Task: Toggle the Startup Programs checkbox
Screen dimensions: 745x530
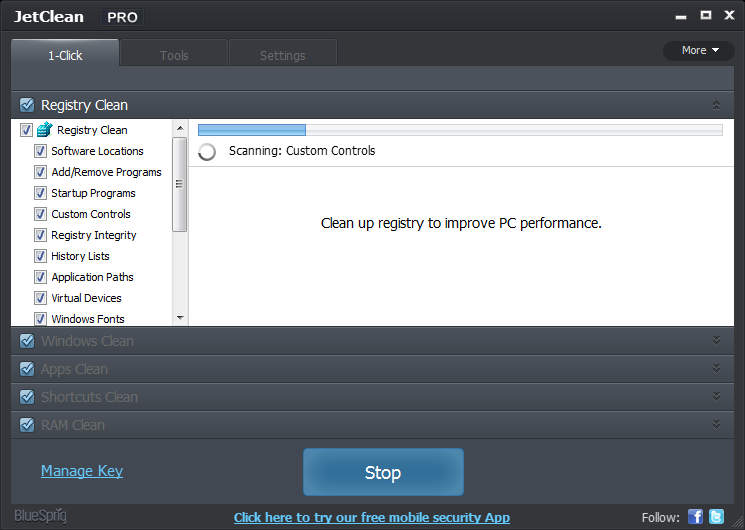Action: point(40,193)
